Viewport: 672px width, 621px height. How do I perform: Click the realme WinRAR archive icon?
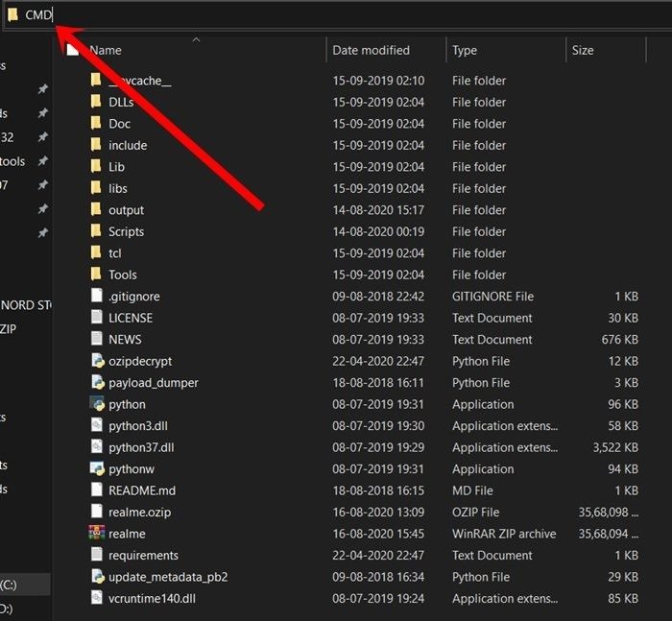[x=97, y=533]
